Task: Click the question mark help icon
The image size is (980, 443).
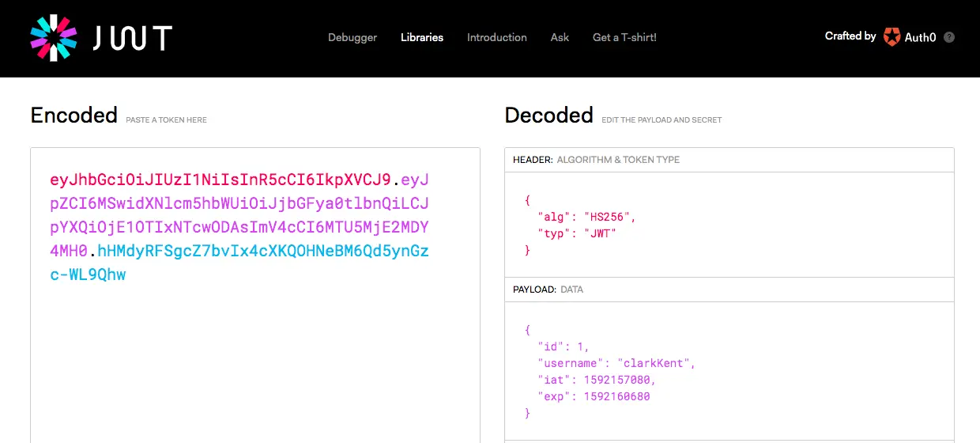Action: click(949, 37)
